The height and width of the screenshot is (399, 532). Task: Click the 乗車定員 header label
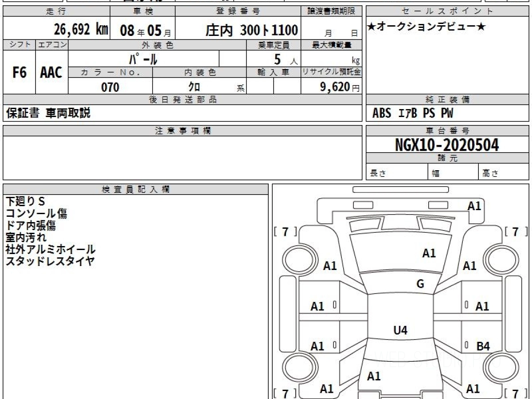[x=274, y=45]
